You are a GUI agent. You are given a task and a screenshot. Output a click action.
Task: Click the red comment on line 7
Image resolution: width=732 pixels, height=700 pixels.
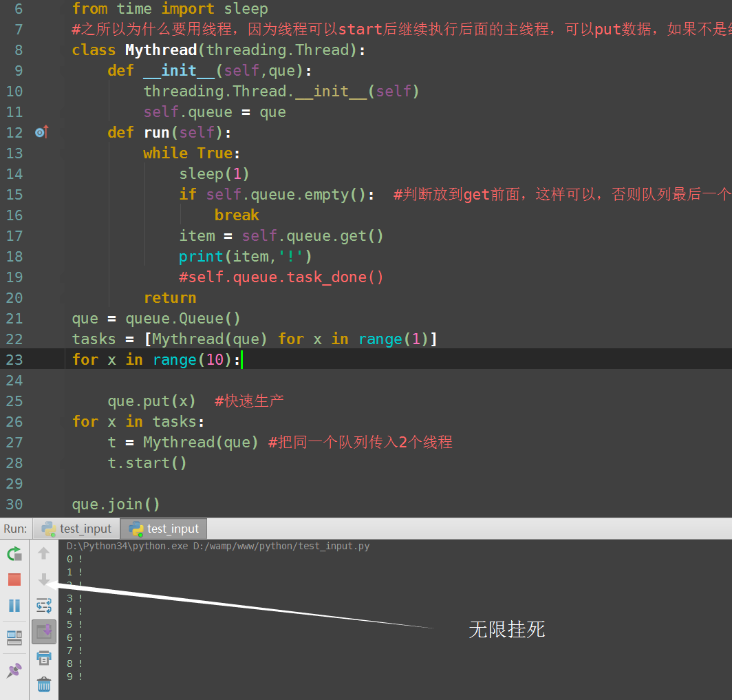[x=402, y=29]
